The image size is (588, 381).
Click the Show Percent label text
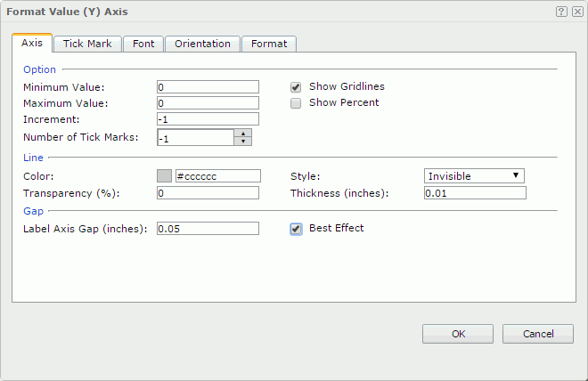(x=344, y=102)
